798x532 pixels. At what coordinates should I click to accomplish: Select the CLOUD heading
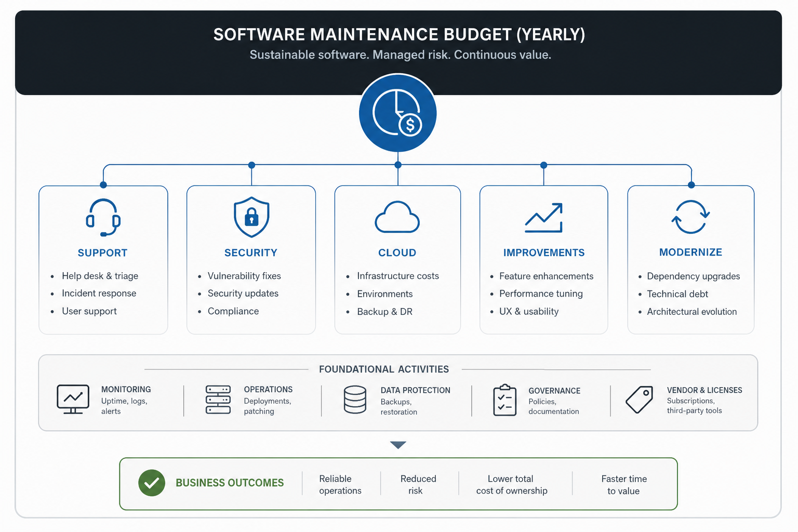[x=397, y=253]
